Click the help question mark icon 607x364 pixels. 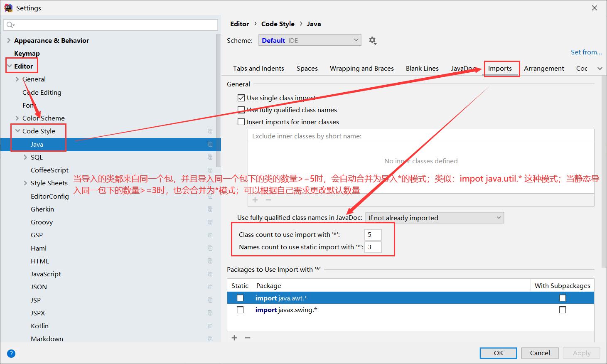(x=11, y=354)
